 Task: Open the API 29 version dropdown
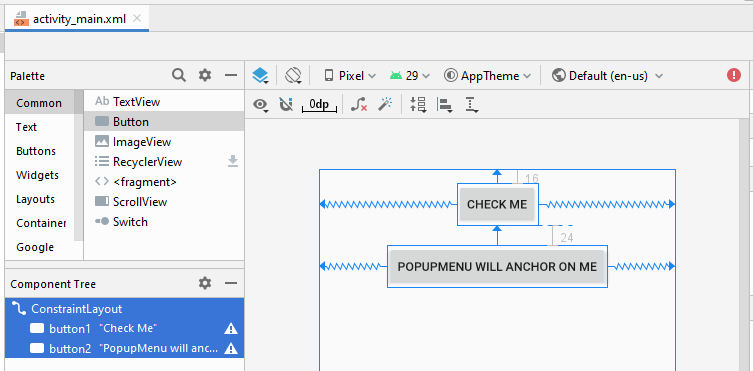coord(410,76)
